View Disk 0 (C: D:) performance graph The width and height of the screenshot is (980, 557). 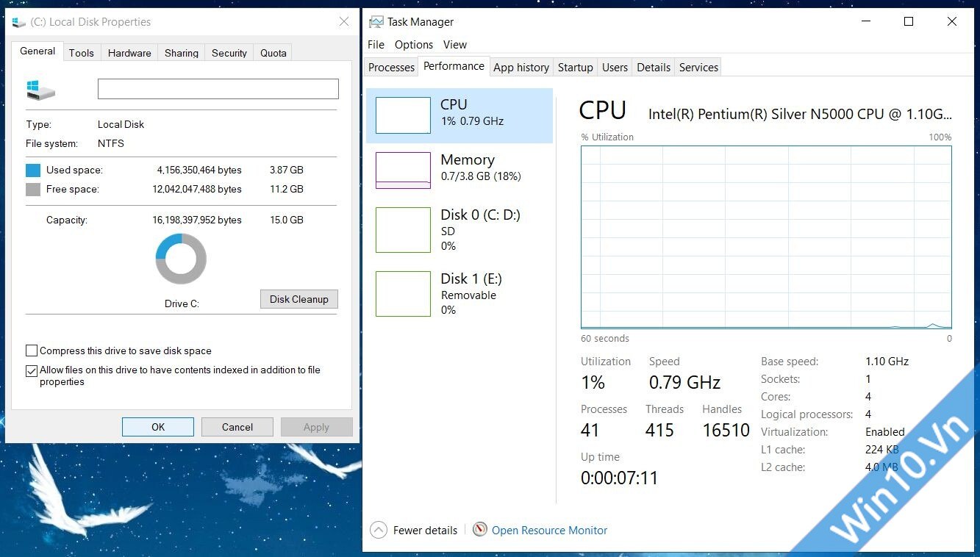(402, 229)
